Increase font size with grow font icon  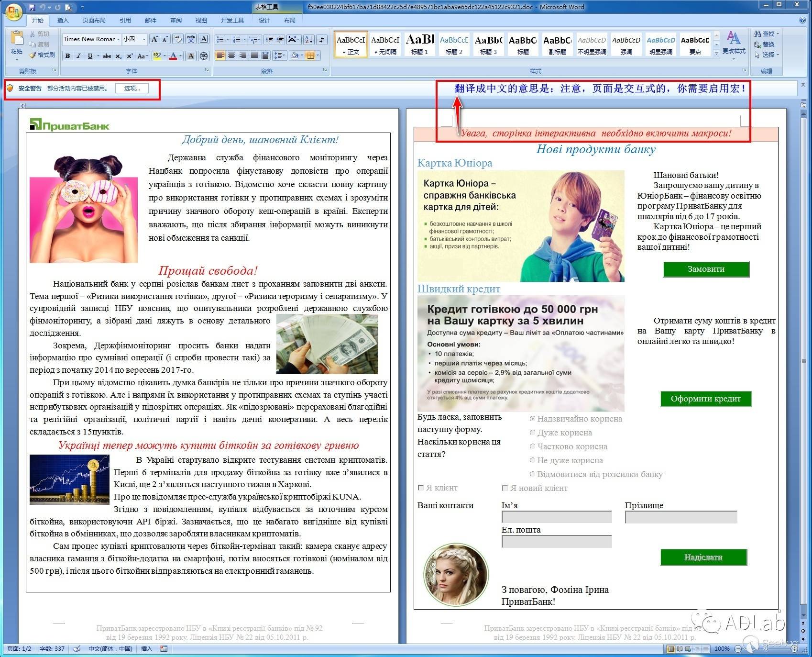coord(154,39)
